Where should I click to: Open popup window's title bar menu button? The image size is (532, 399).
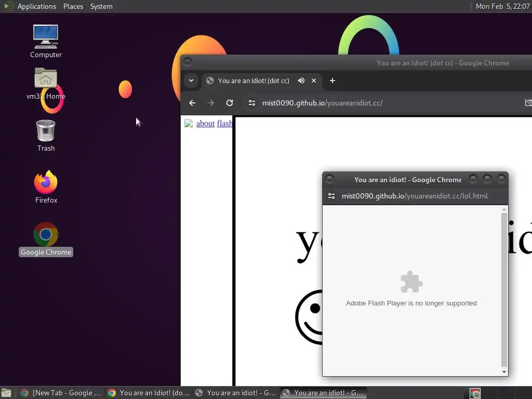click(329, 179)
